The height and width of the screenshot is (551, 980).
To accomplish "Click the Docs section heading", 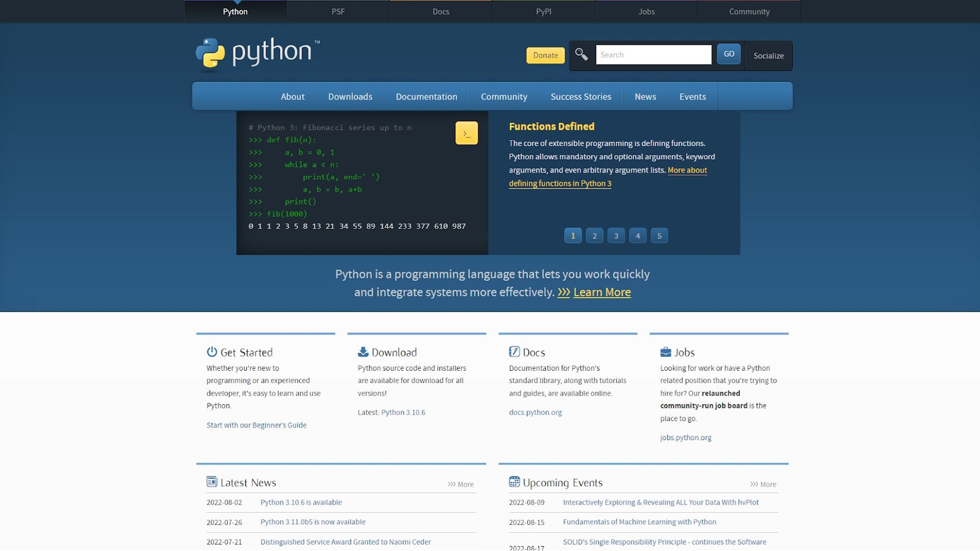I will (x=534, y=352).
